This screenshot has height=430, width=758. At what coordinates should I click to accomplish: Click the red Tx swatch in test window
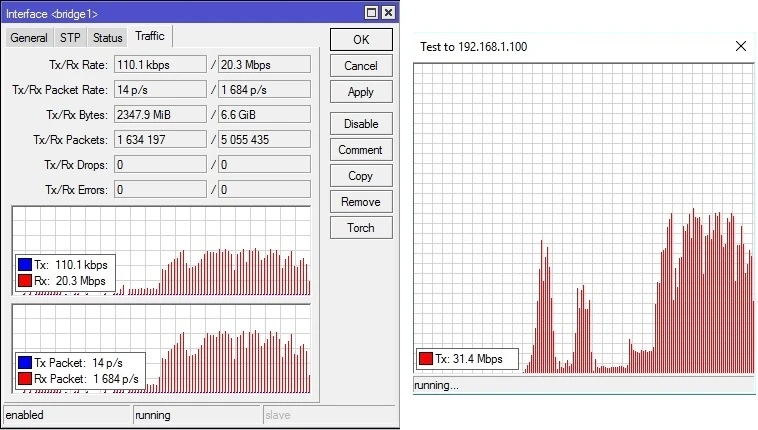[x=425, y=359]
